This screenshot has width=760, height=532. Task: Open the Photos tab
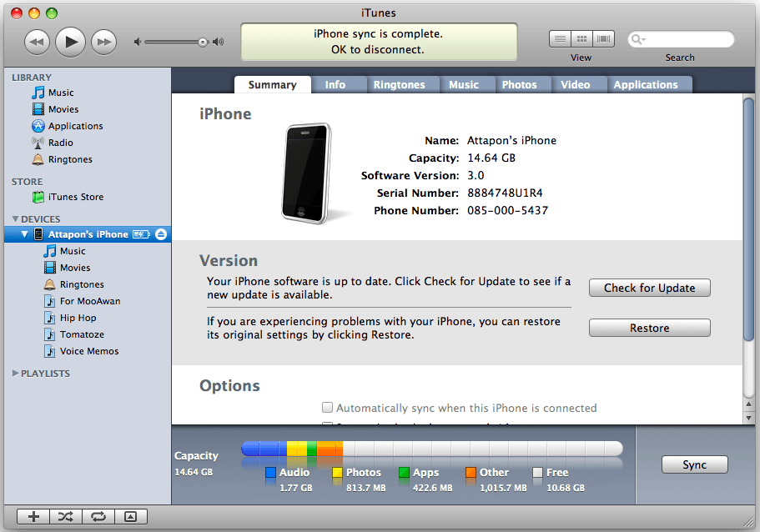tap(520, 85)
